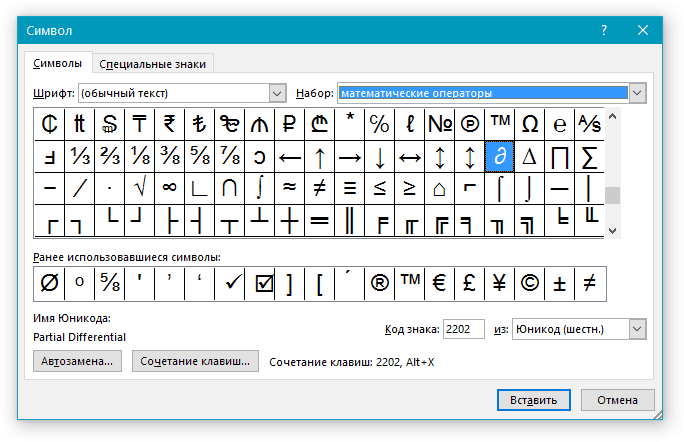Select the registered ® recent symbol

click(x=380, y=284)
